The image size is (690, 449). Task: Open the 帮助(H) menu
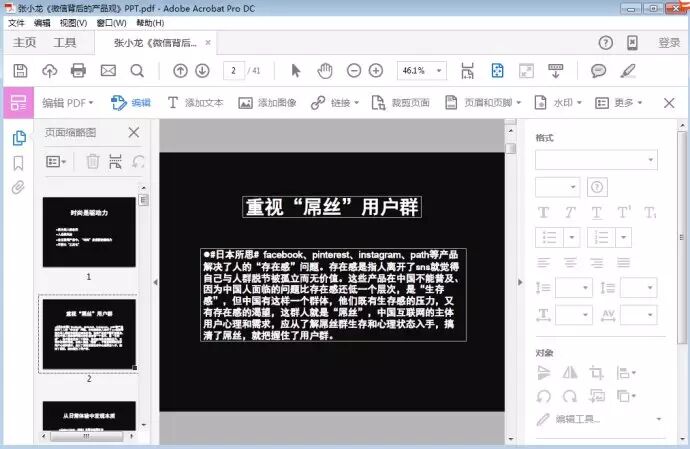pos(150,23)
